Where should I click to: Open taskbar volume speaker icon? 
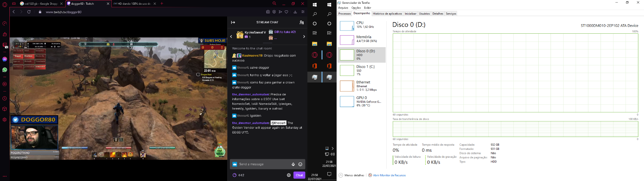pos(333,154)
